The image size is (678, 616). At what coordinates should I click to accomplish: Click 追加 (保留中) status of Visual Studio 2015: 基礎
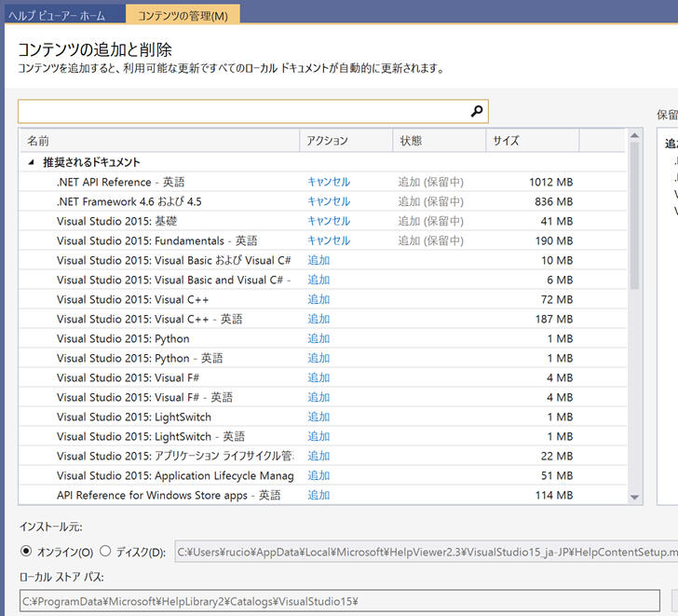pyautogui.click(x=430, y=221)
